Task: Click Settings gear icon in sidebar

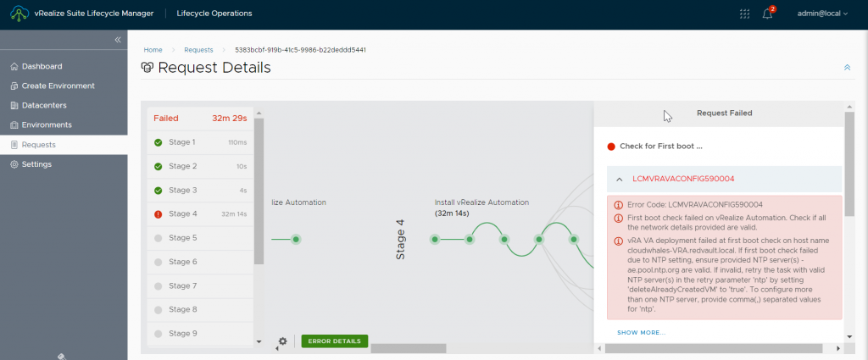Action: pyautogui.click(x=14, y=164)
